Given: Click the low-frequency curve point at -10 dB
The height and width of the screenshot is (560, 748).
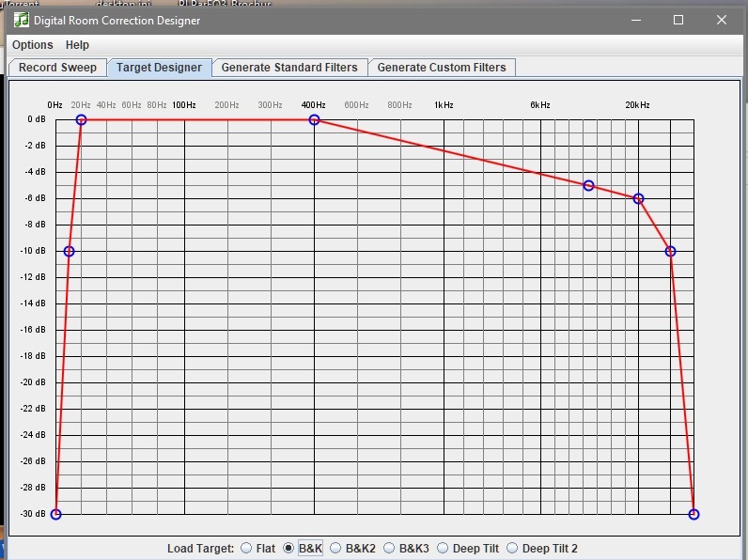Looking at the screenshot, I should [x=70, y=252].
